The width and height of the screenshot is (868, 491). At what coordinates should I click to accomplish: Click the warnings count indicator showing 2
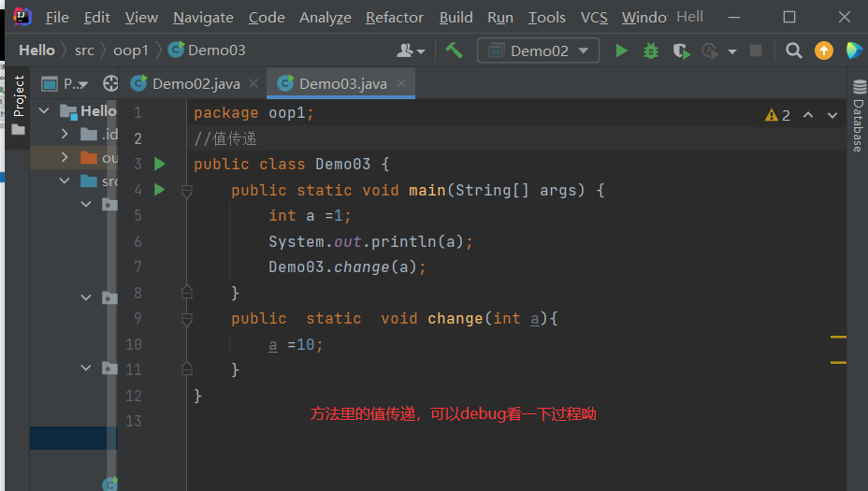(x=777, y=115)
